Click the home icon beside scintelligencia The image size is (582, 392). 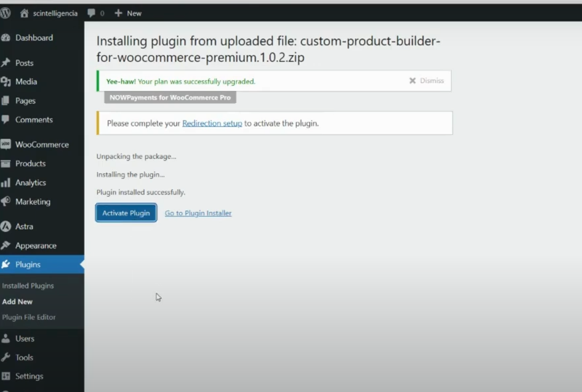(x=24, y=13)
